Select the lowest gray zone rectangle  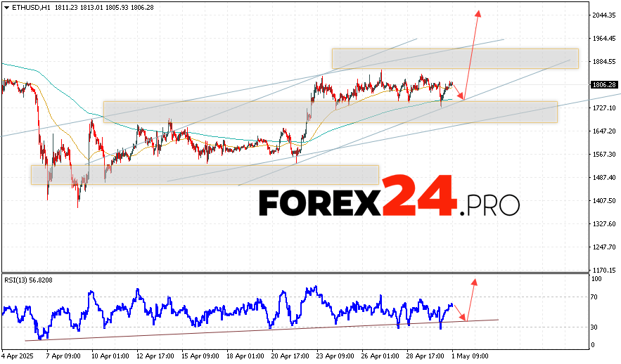coord(205,175)
